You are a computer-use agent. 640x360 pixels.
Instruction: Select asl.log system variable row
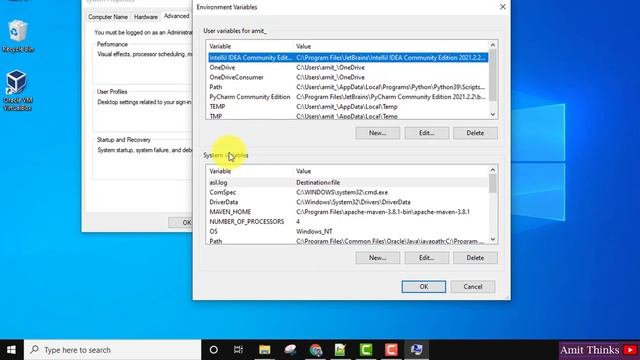click(x=348, y=182)
